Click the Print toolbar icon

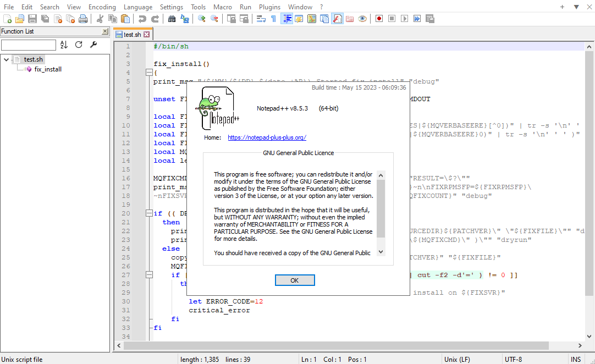(83, 19)
